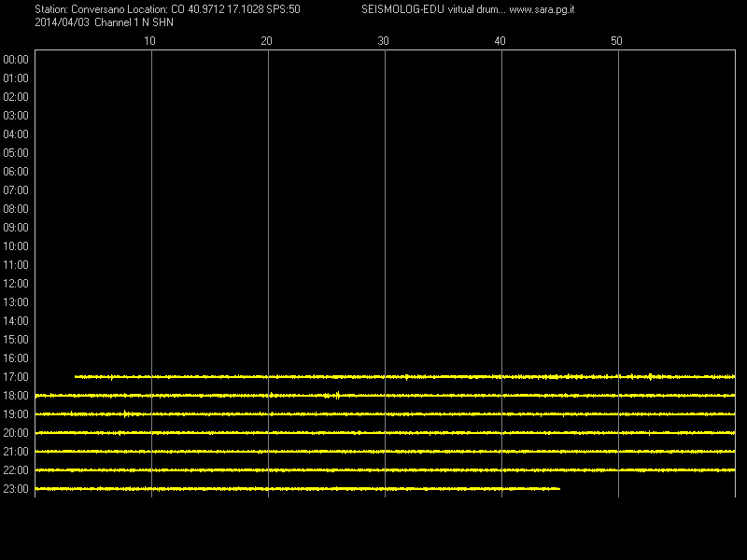Click the 21:00 hour label
The height and width of the screenshot is (560, 747).
(x=16, y=452)
